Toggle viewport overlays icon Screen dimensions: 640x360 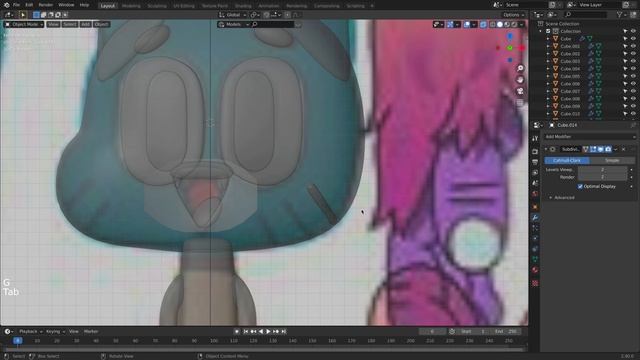pyautogui.click(x=467, y=24)
